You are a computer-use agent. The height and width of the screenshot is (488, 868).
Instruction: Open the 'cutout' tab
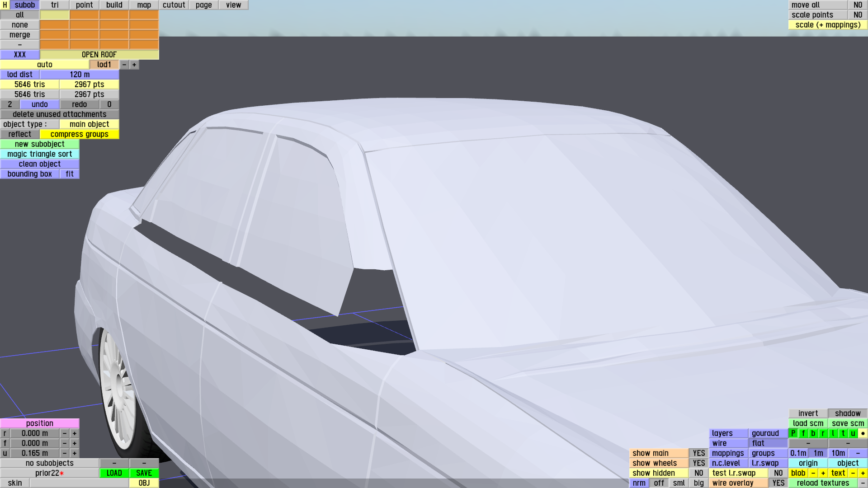pos(174,5)
